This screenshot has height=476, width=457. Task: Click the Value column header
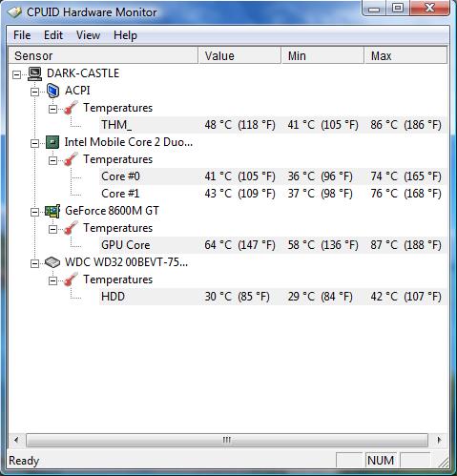(239, 55)
